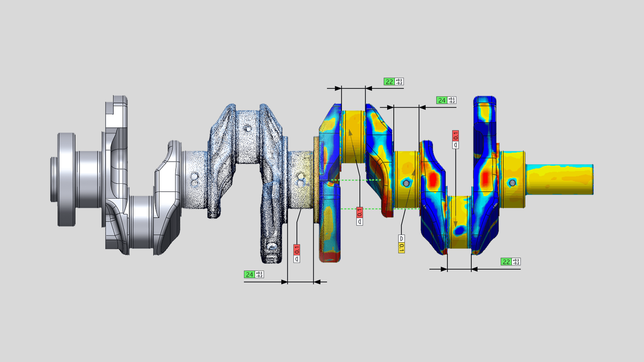Toggle the green 22 dimension label at top center

(x=389, y=81)
